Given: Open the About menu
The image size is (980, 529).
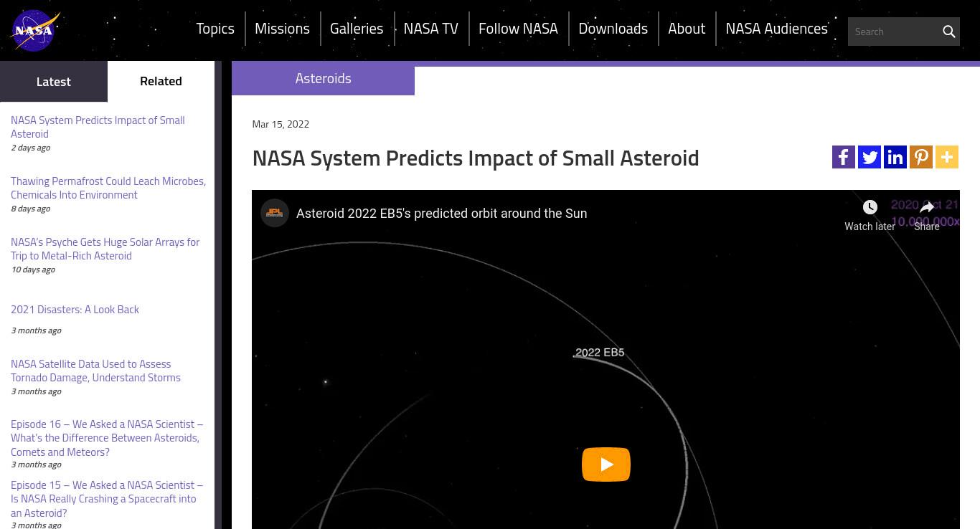Looking at the screenshot, I should [687, 29].
